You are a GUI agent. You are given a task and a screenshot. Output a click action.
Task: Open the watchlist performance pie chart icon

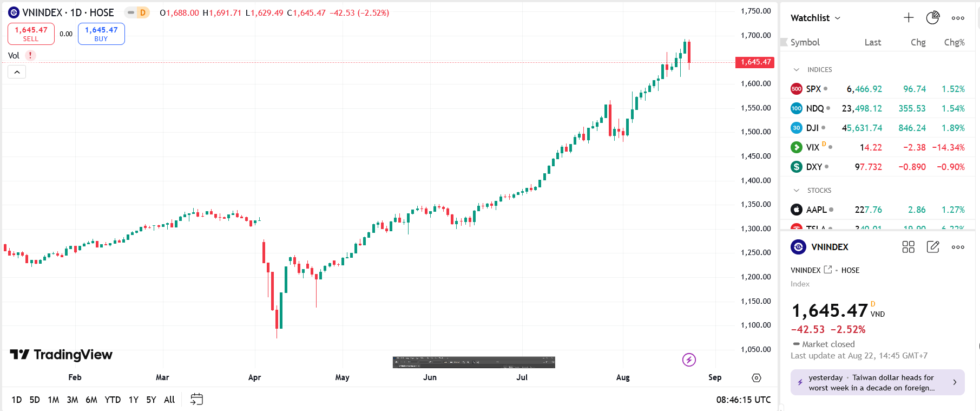933,17
